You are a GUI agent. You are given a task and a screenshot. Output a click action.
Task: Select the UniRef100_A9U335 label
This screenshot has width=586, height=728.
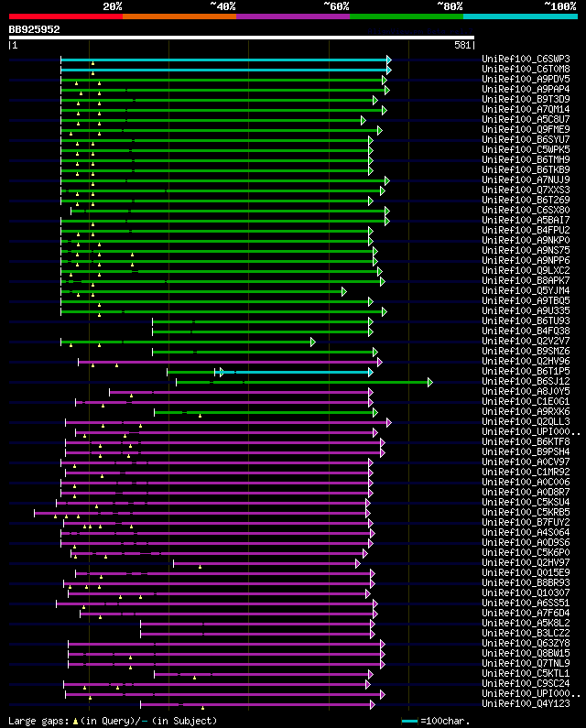coord(526,310)
